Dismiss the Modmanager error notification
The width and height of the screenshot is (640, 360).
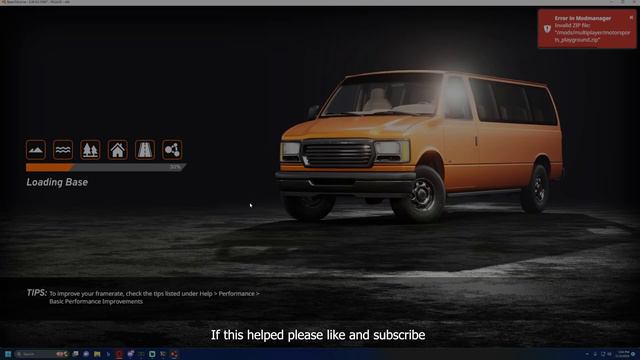[631, 18]
